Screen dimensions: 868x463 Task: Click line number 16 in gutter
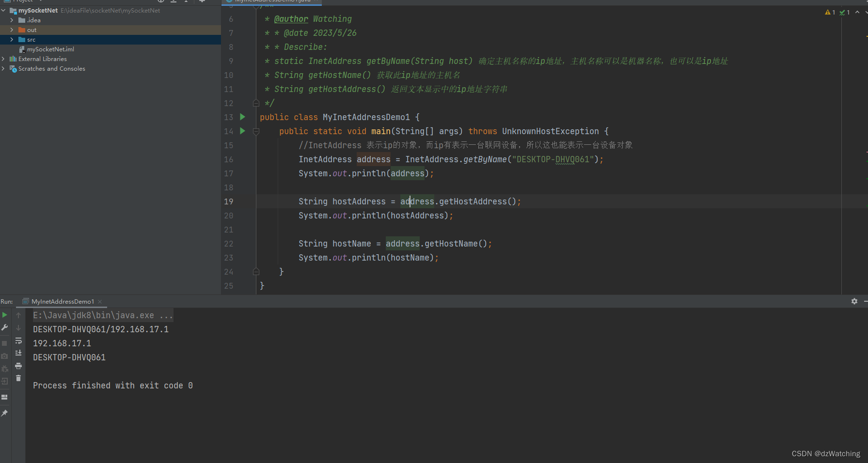click(229, 159)
